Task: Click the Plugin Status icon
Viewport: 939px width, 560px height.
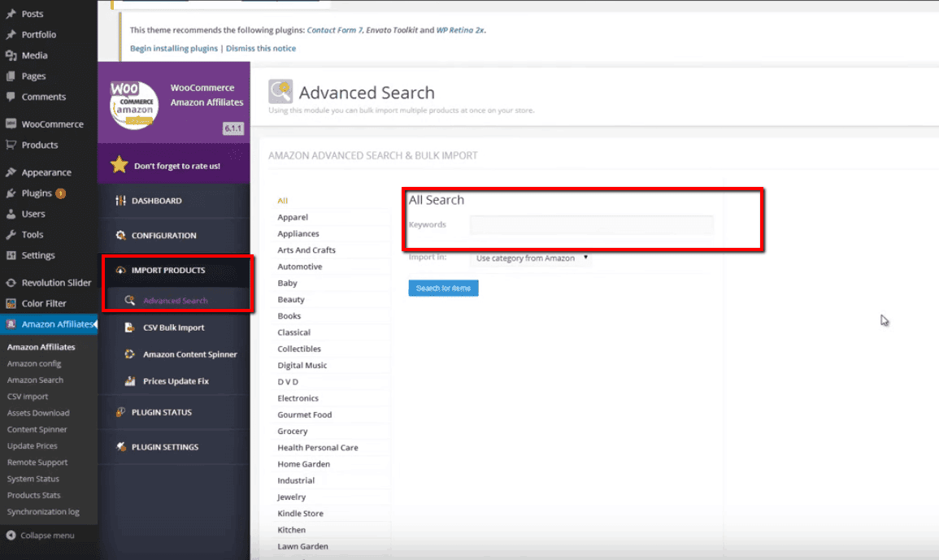Action: point(120,412)
